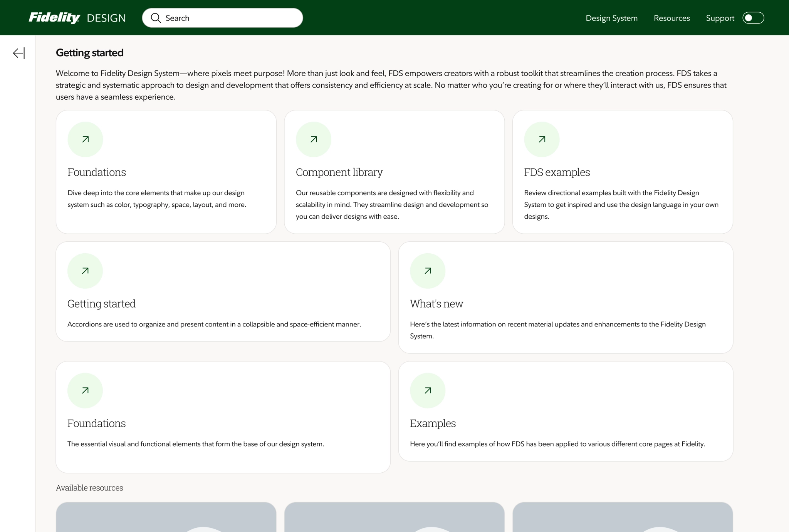Click arrow icon on lower Foundations card
This screenshot has width=789, height=532.
pyautogui.click(x=85, y=390)
